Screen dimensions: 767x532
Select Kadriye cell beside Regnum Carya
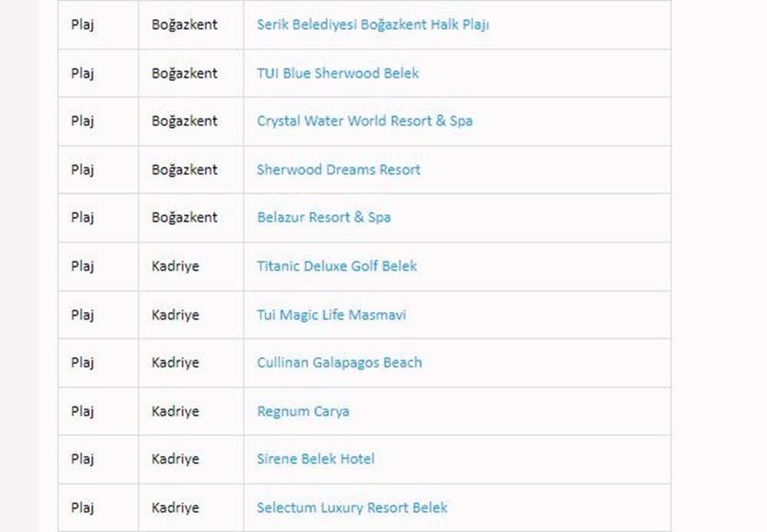click(x=175, y=412)
